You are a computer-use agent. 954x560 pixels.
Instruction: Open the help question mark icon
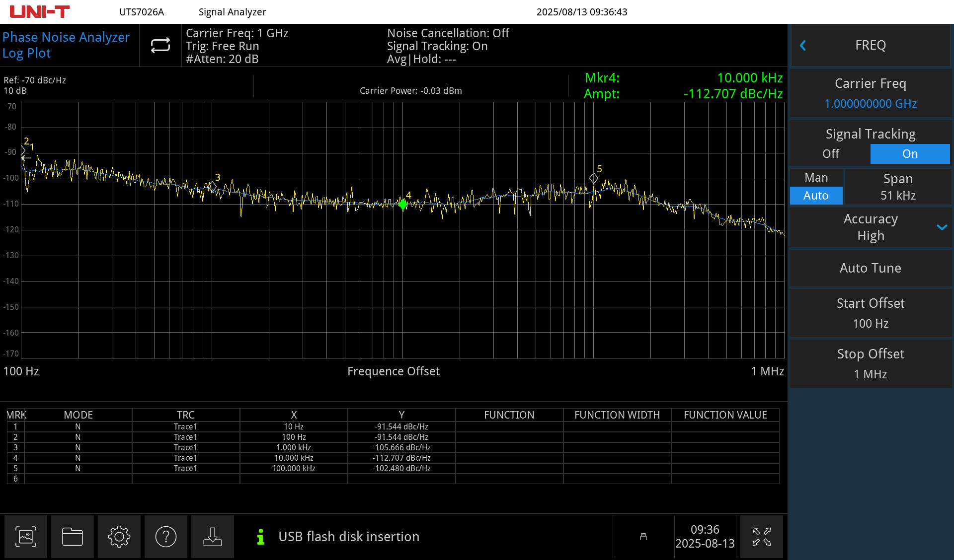pyautogui.click(x=166, y=537)
